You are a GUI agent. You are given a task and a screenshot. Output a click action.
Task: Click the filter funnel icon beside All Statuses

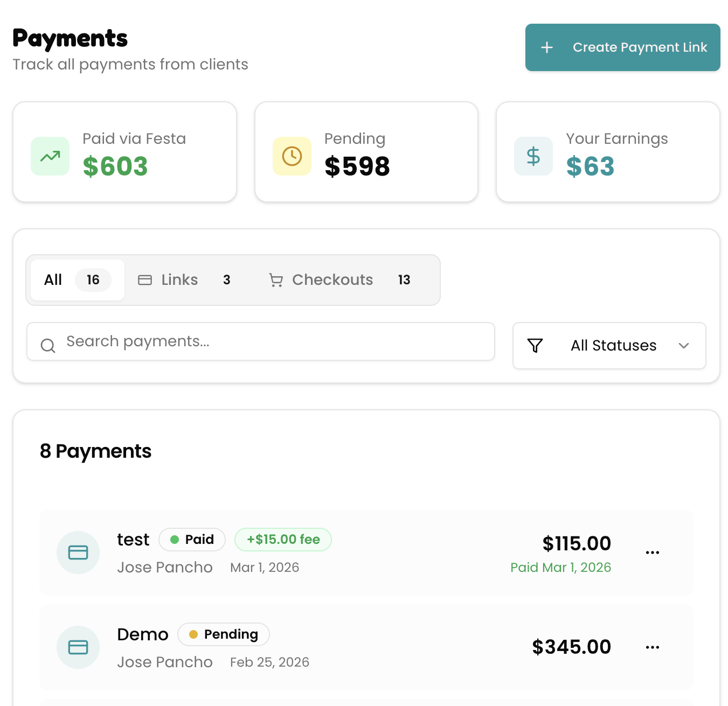(535, 346)
